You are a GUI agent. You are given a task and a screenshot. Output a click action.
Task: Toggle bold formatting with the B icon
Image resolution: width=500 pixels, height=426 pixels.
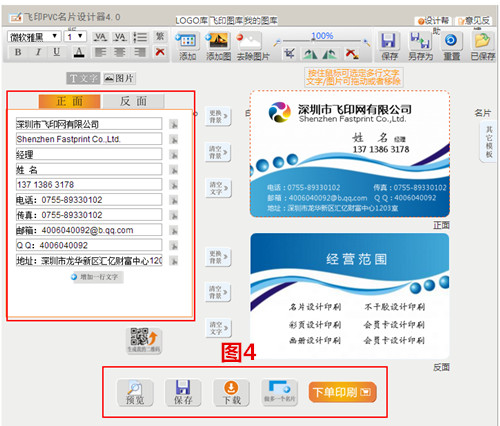click(x=18, y=52)
